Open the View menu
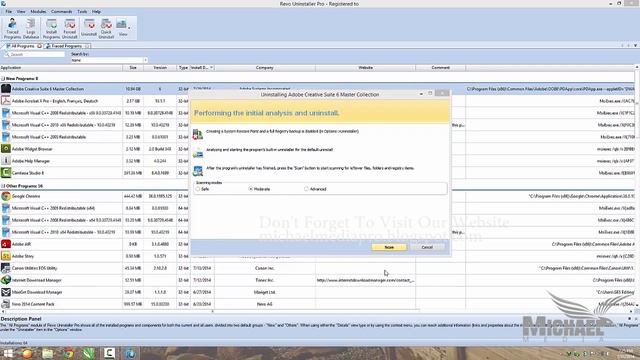640x360 pixels. click(x=21, y=11)
